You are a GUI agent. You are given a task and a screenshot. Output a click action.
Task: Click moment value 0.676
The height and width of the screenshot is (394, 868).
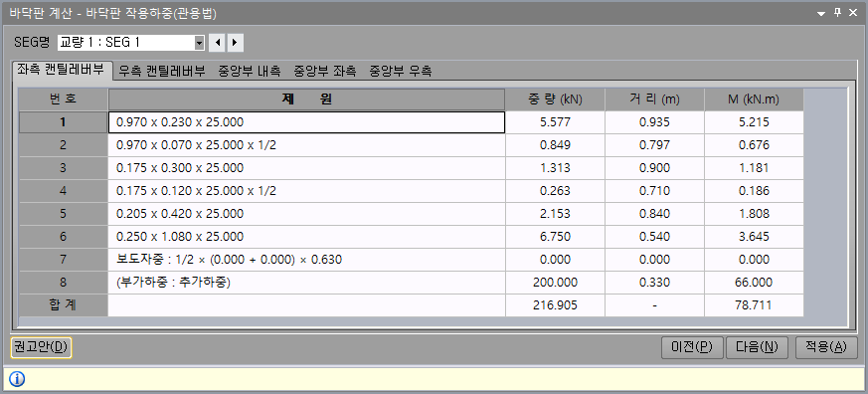coord(754,145)
